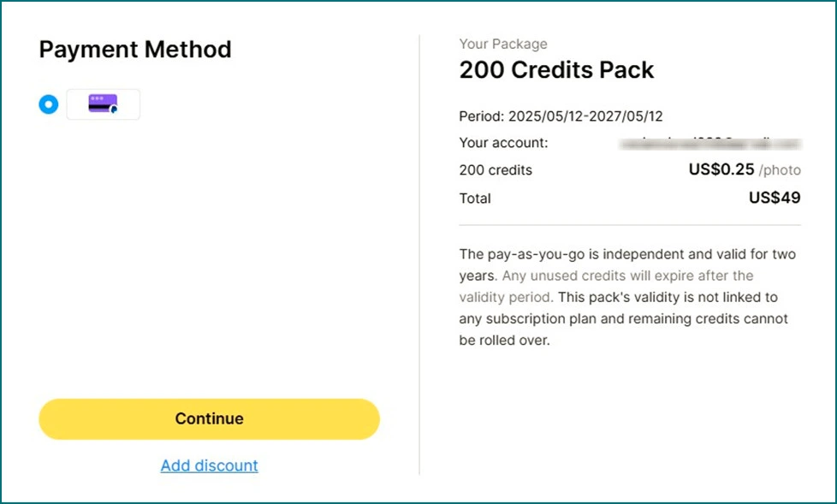Screen dimensions: 837x504
Task: Click the yellow Continue button
Action: [x=209, y=418]
